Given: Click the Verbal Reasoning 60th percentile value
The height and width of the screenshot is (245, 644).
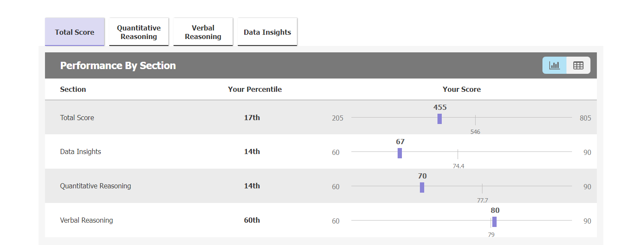Looking at the screenshot, I should point(252,220).
